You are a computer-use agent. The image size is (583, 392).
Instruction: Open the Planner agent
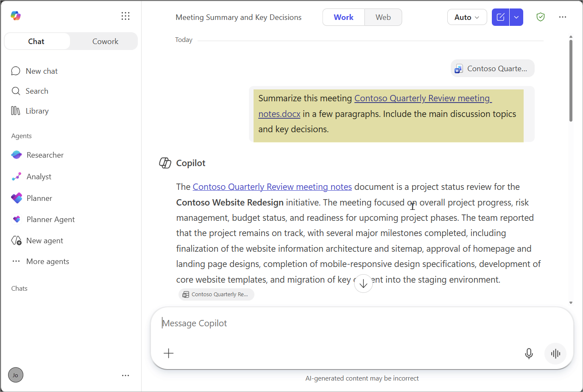pos(32,198)
